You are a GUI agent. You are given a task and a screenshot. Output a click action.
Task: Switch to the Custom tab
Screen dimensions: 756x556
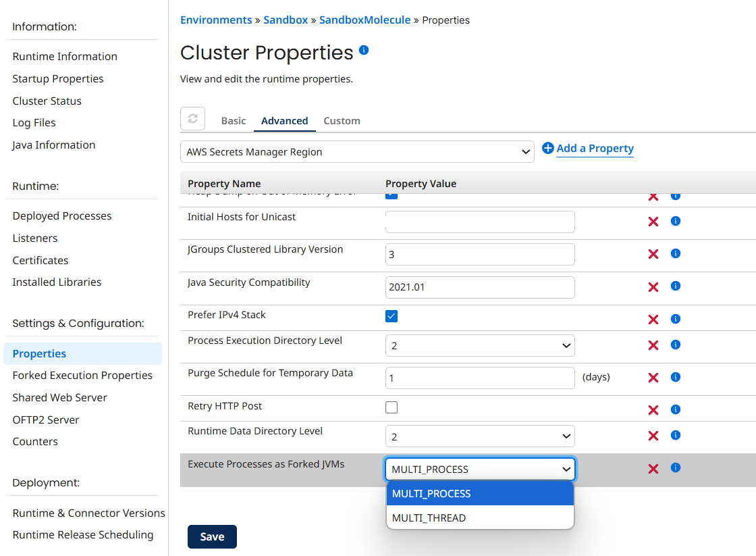click(342, 120)
